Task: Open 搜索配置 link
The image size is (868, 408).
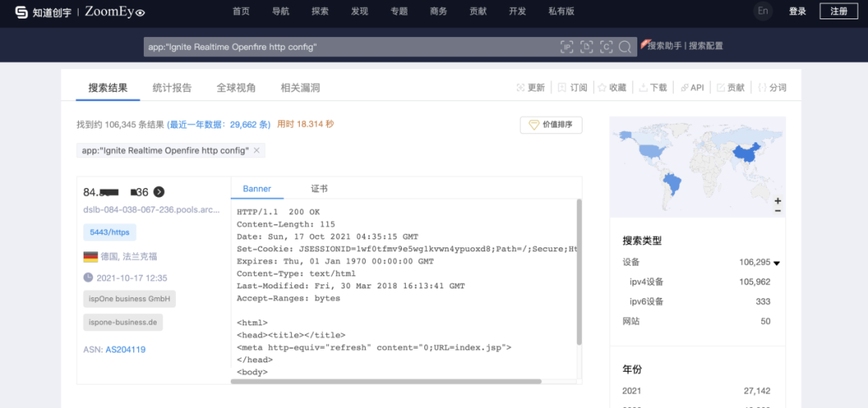Action: pos(706,46)
